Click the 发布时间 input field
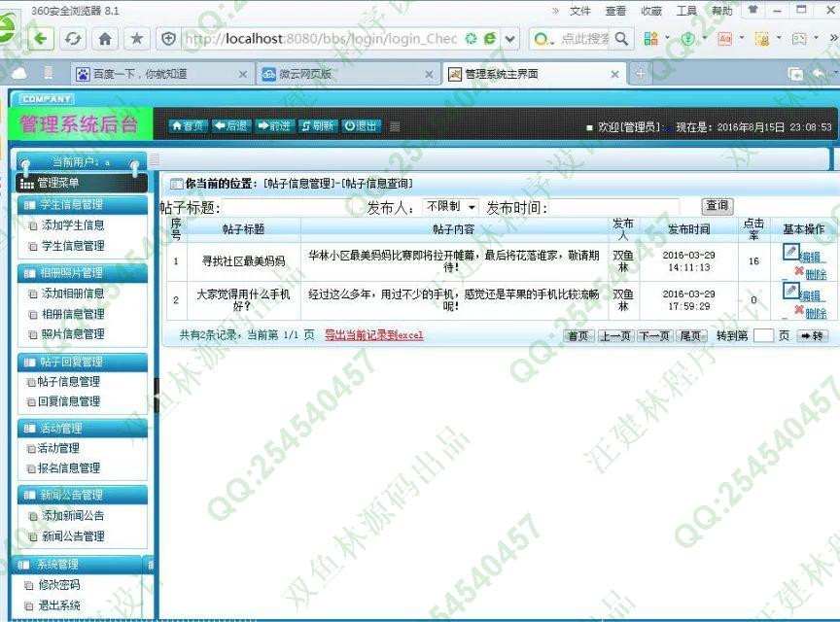 click(613, 207)
